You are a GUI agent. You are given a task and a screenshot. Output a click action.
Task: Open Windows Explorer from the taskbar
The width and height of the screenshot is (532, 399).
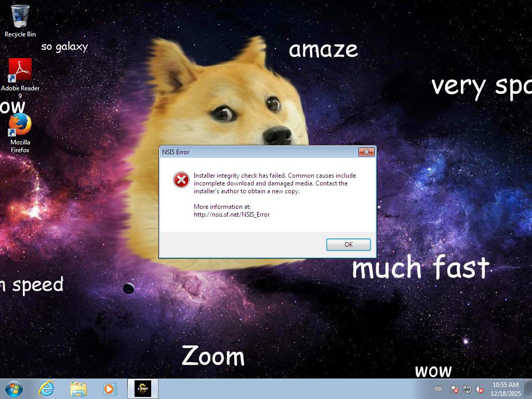pos(78,389)
